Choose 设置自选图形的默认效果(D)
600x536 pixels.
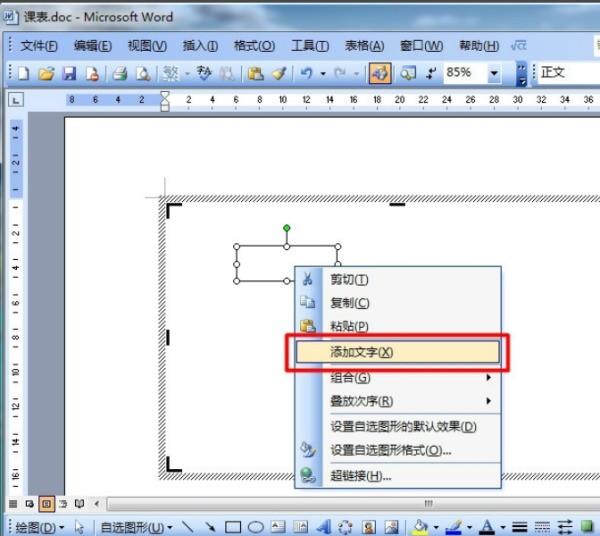(x=398, y=426)
